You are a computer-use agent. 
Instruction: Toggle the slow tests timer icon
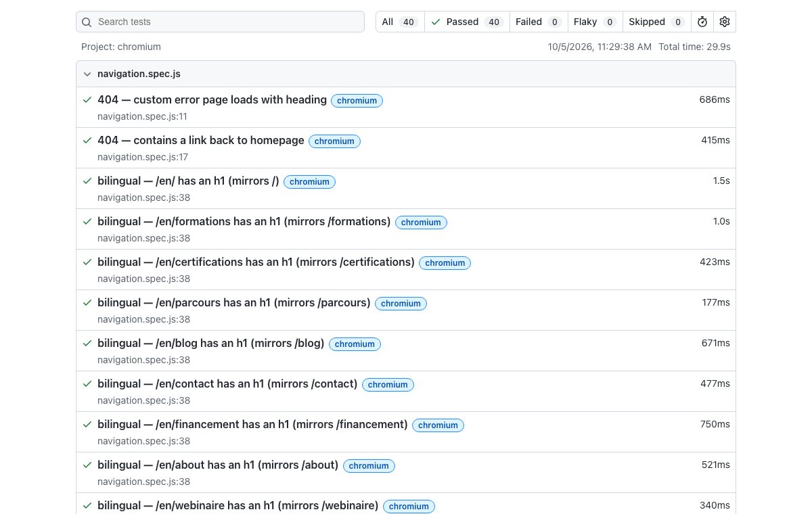coord(702,22)
